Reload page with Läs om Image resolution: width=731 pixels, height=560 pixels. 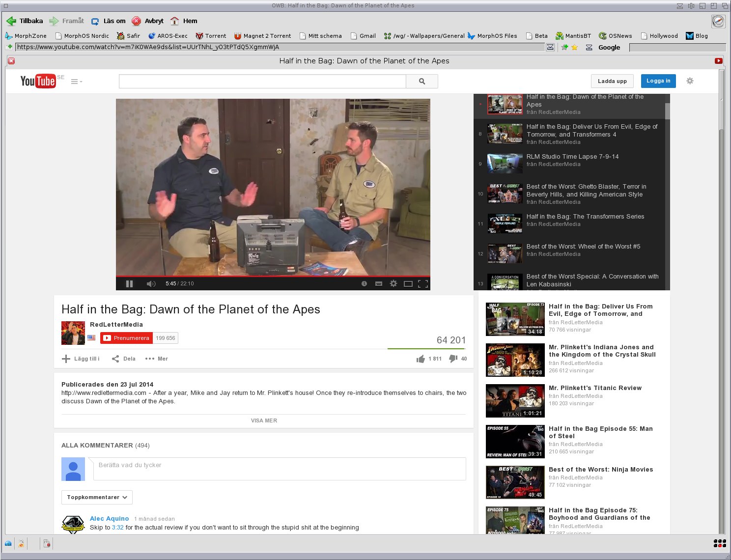click(x=108, y=21)
